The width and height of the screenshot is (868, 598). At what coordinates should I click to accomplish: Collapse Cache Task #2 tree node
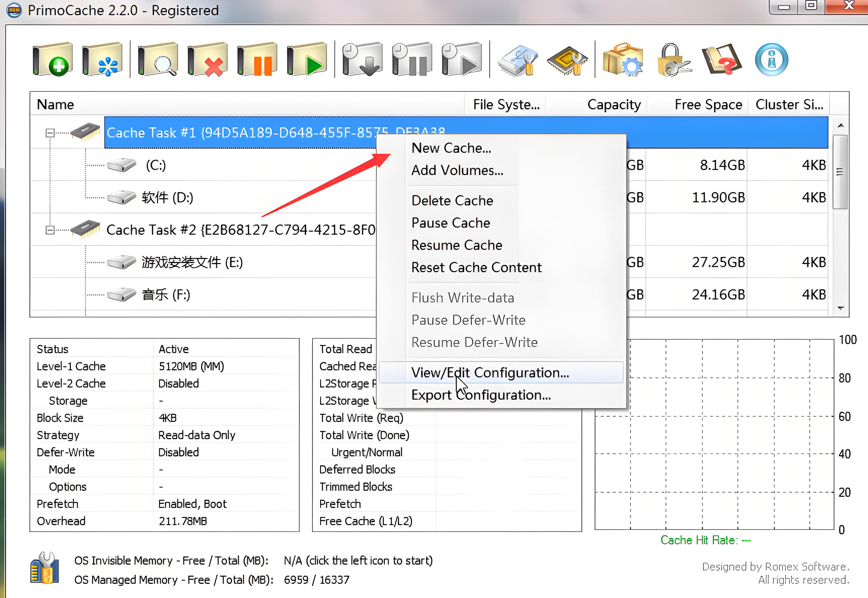[x=50, y=230]
